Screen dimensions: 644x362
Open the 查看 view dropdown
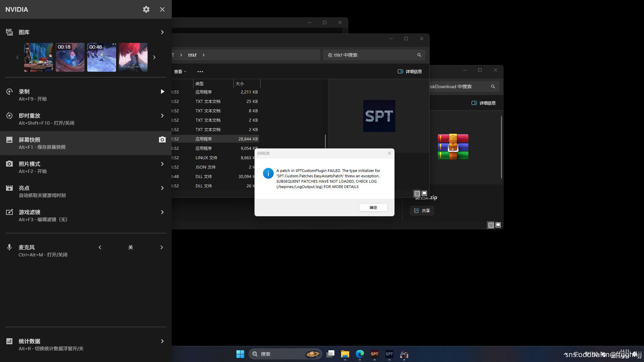(x=180, y=71)
